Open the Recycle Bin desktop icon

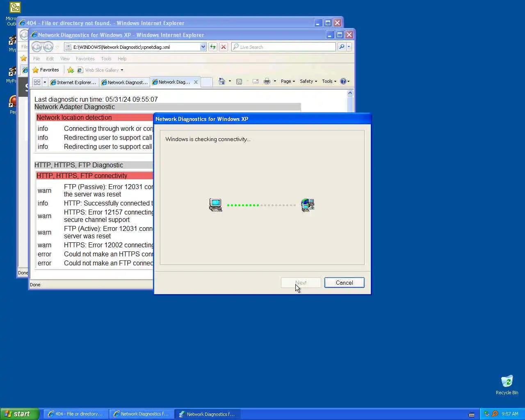pos(507,385)
